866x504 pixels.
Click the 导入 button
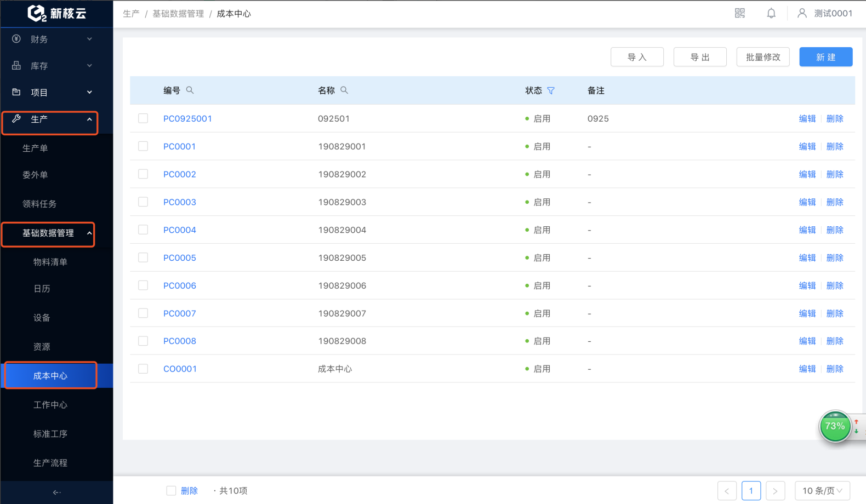coord(637,57)
